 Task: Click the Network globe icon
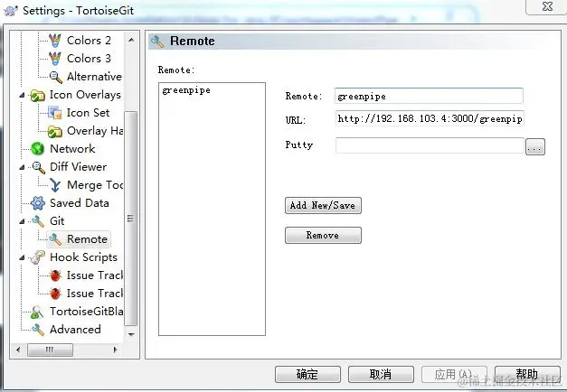pyautogui.click(x=38, y=148)
